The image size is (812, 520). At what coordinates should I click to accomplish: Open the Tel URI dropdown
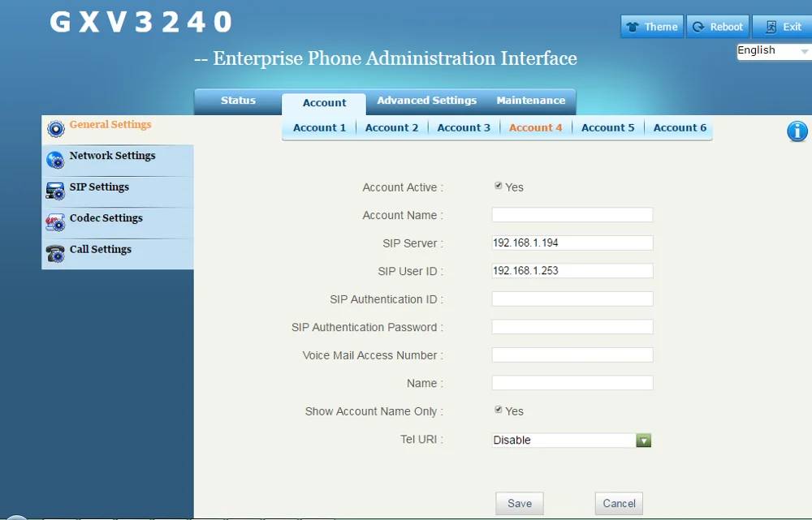(x=571, y=440)
